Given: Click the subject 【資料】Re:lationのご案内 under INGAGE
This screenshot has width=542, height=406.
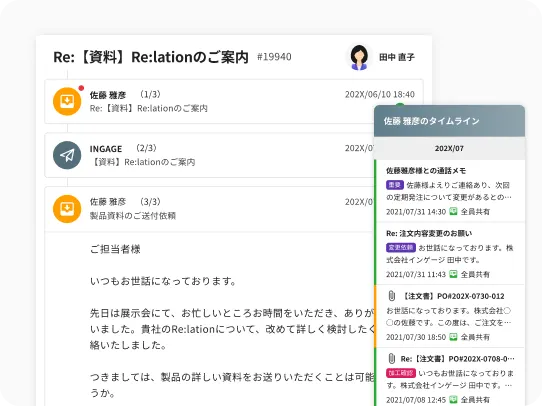Looking at the screenshot, I should 142,162.
